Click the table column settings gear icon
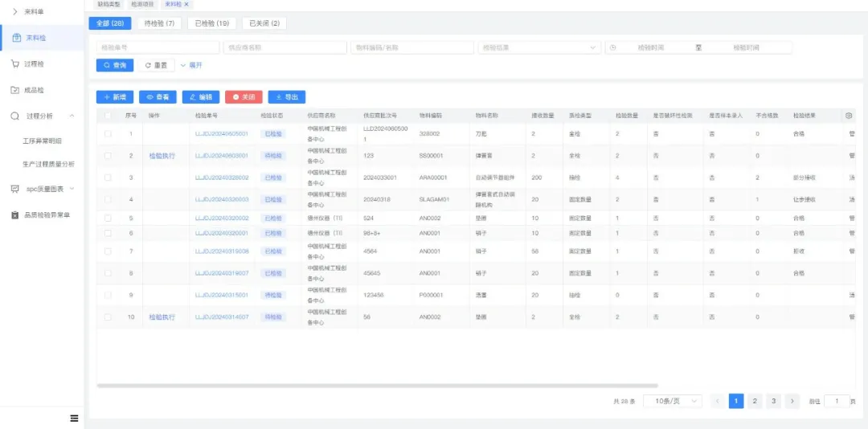The image size is (868, 429). [849, 116]
